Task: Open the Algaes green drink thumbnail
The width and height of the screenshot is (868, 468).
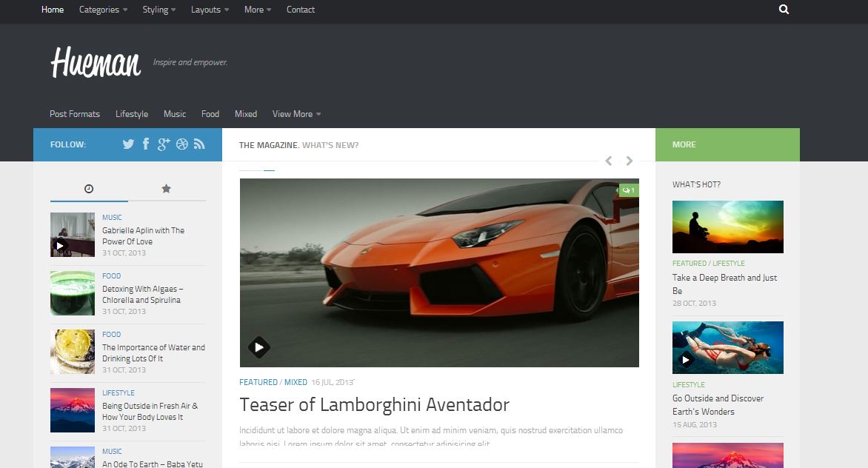Action: tap(73, 293)
